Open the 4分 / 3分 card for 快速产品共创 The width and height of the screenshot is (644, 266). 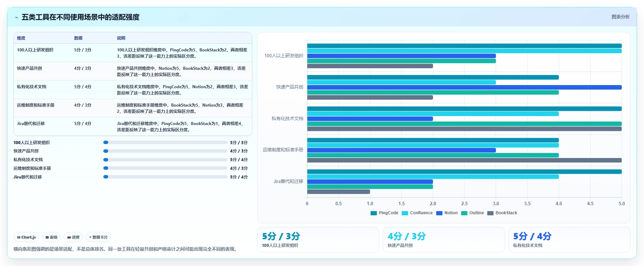point(444,240)
